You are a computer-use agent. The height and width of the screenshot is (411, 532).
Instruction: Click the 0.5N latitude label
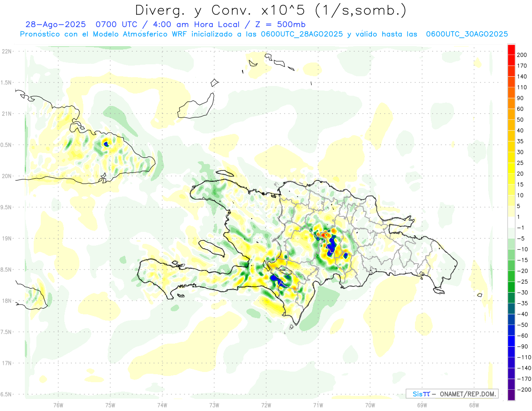[x=6, y=145]
